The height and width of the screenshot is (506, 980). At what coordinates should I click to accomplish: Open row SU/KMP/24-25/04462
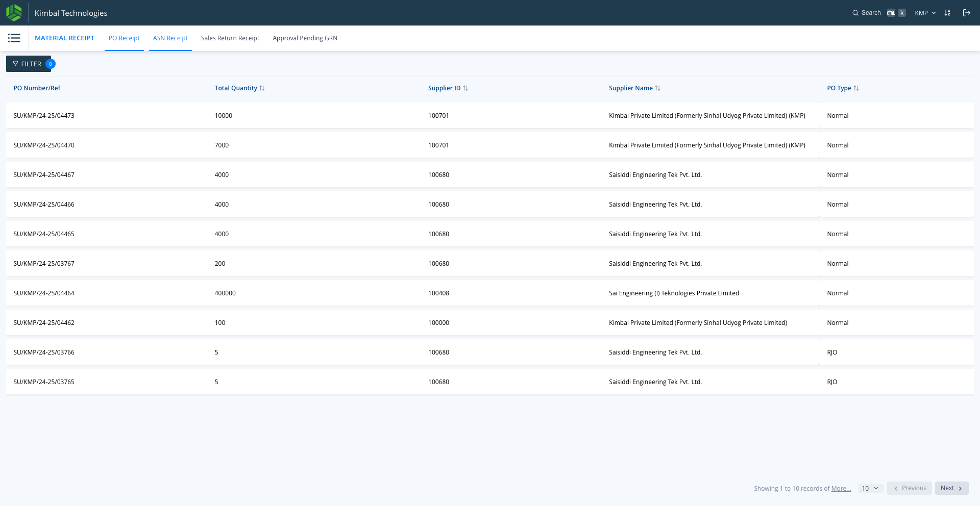(x=489, y=323)
